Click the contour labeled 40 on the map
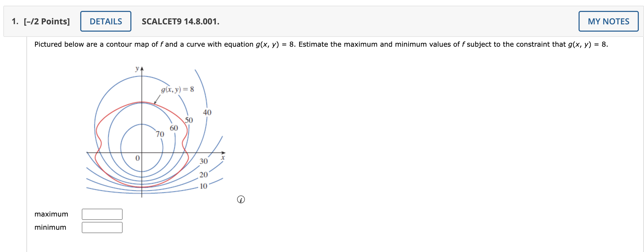 tap(207, 113)
